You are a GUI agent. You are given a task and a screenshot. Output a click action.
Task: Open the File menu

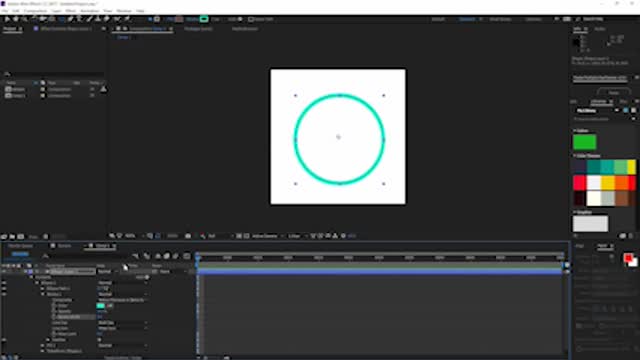[x=4, y=11]
